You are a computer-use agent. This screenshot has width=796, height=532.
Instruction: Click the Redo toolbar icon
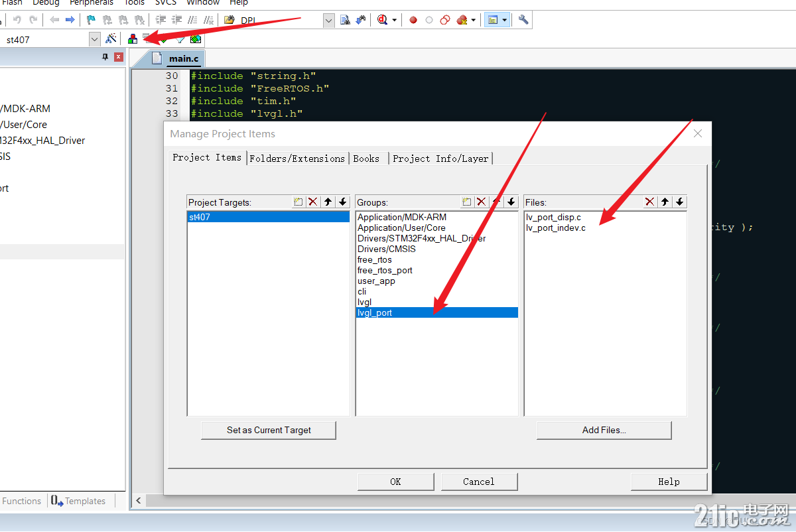33,20
